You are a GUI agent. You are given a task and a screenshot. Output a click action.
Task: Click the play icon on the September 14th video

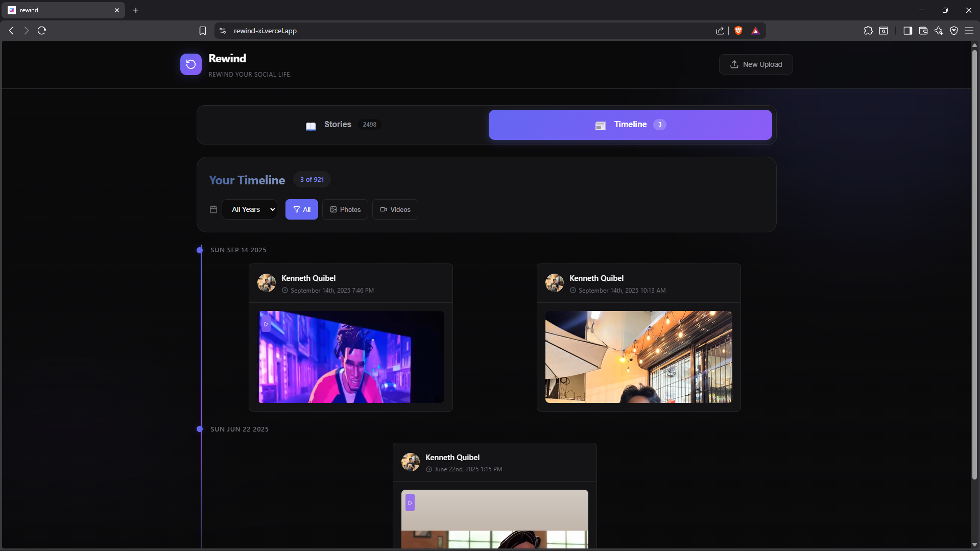(x=266, y=324)
